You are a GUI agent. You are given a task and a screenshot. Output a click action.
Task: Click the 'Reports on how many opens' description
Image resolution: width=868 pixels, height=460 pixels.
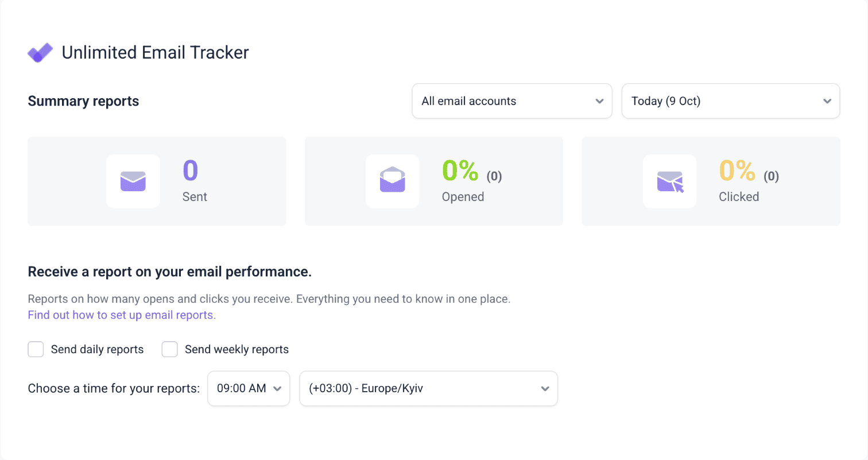pyautogui.click(x=269, y=300)
